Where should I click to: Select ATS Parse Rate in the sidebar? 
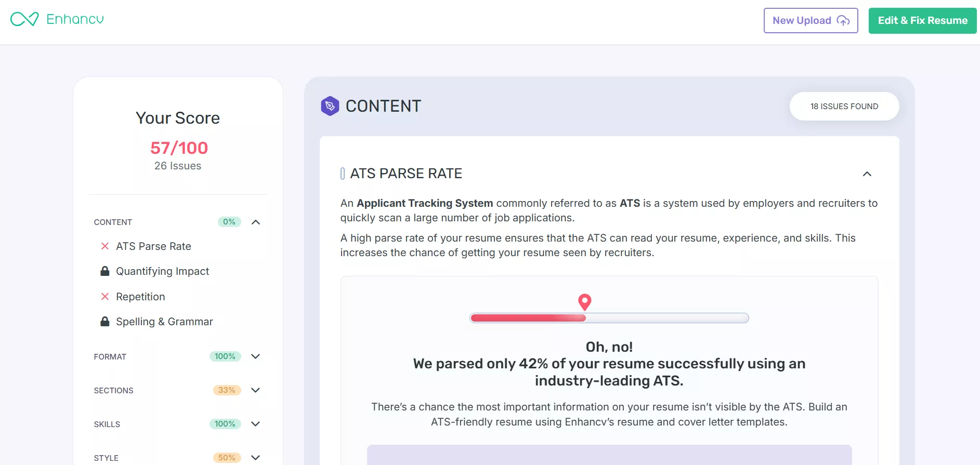(x=153, y=246)
